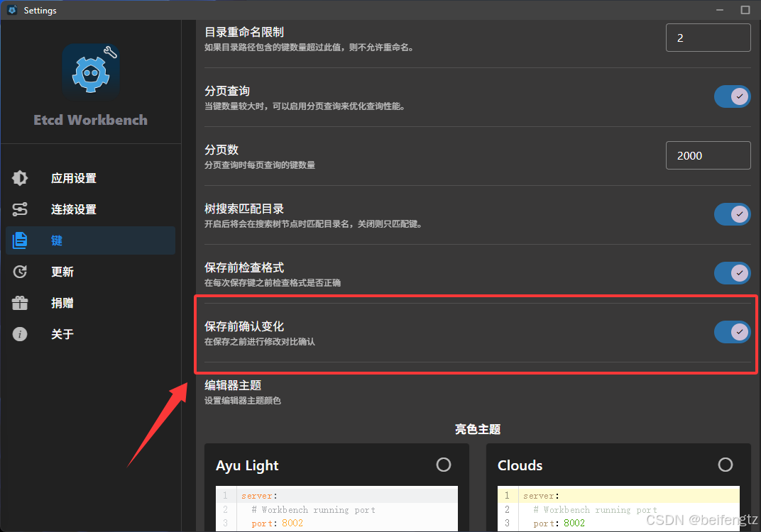
Task: Open the 关于 page
Action: click(91, 334)
